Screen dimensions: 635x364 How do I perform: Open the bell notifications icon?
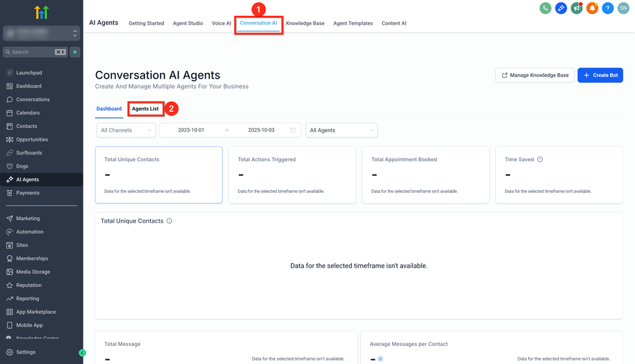(592, 8)
